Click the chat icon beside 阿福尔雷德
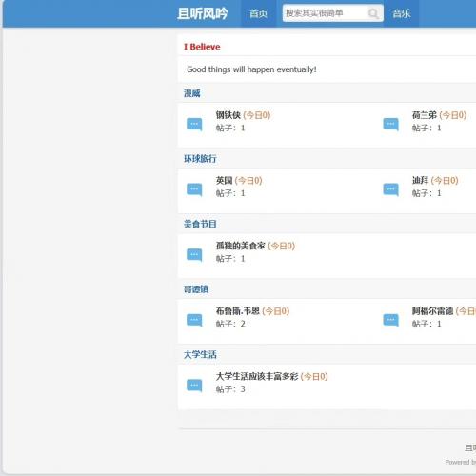The image size is (476, 476). tap(390, 320)
